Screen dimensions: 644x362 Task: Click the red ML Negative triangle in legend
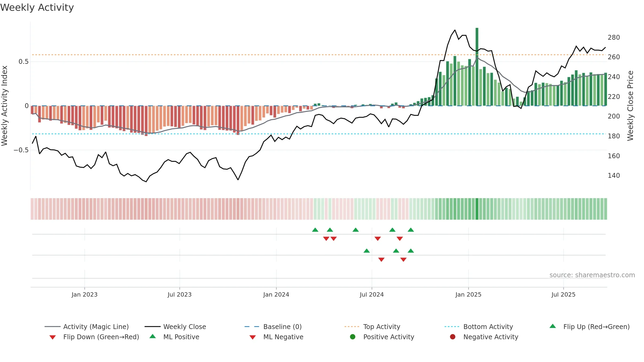[253, 337]
